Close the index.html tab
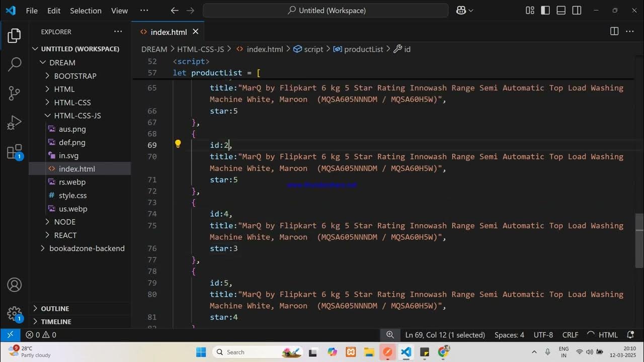This screenshot has width=644, height=362. click(x=196, y=32)
